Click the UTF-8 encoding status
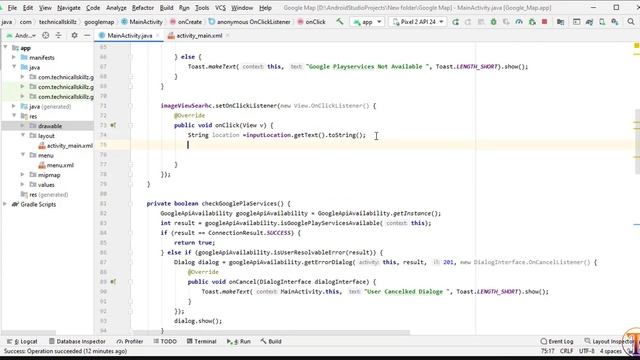This screenshot has width=640, height=360. coord(587,351)
